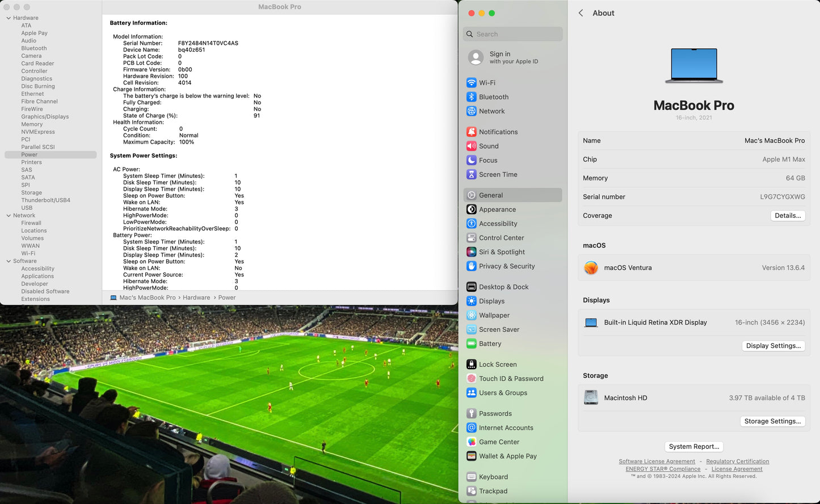Select Disabled Software in System Information
Viewport: 820px width, 504px height.
[45, 292]
